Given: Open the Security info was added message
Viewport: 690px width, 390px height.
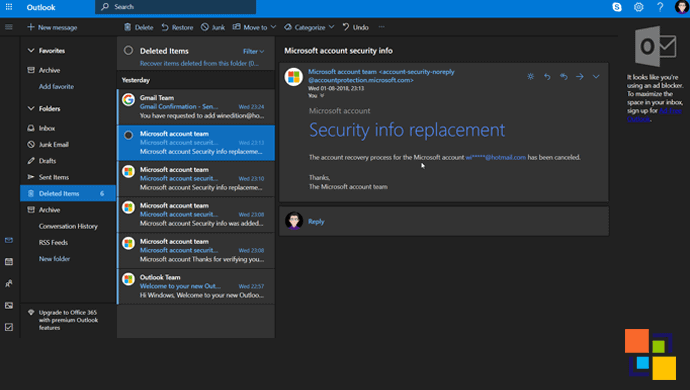Looking at the screenshot, I should tap(196, 214).
